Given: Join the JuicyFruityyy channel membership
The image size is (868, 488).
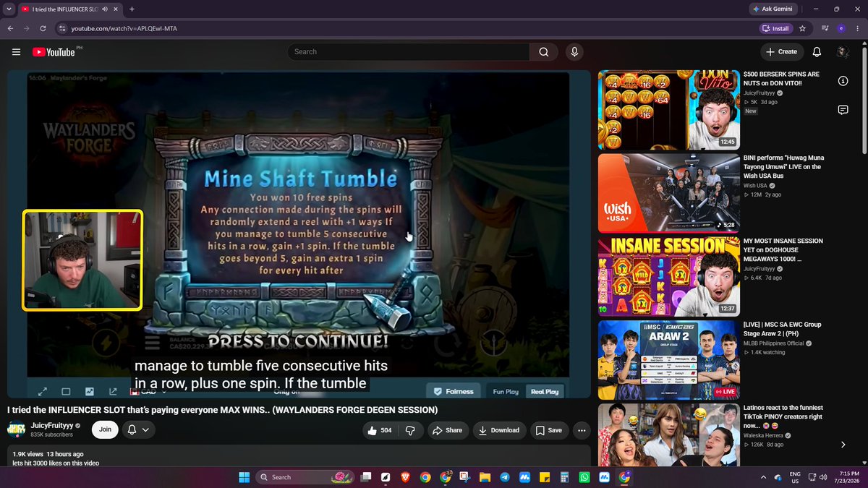Looking at the screenshot, I should [x=105, y=429].
